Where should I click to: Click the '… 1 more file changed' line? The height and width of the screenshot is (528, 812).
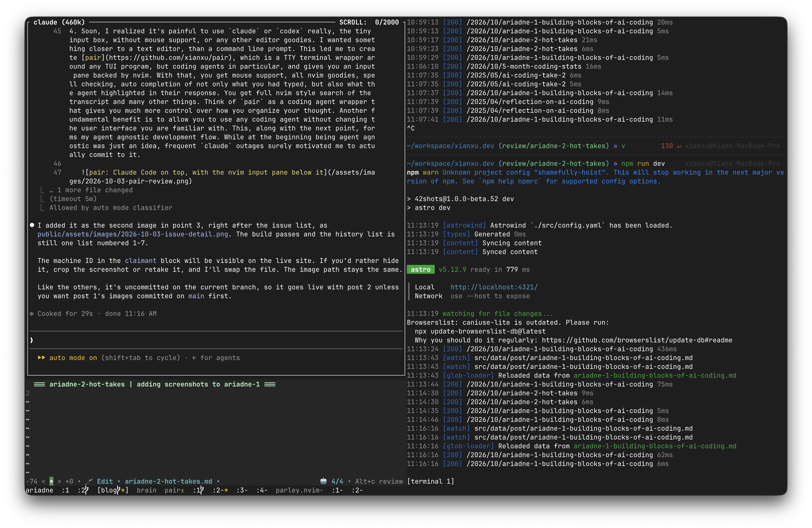coord(91,190)
